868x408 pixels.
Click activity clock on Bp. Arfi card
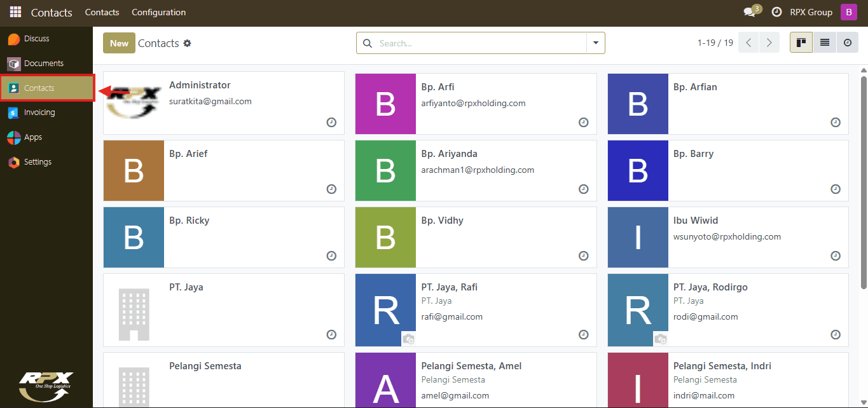tap(583, 123)
